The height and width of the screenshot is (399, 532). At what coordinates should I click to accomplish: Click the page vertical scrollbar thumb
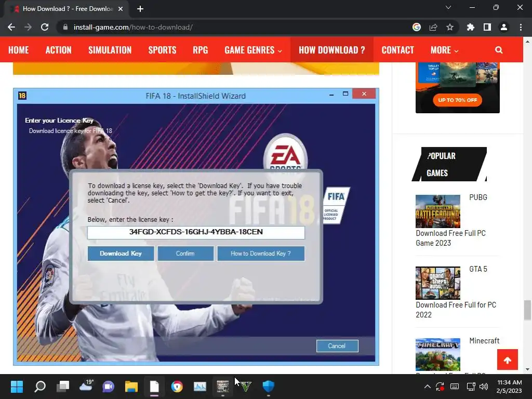pyautogui.click(x=527, y=310)
